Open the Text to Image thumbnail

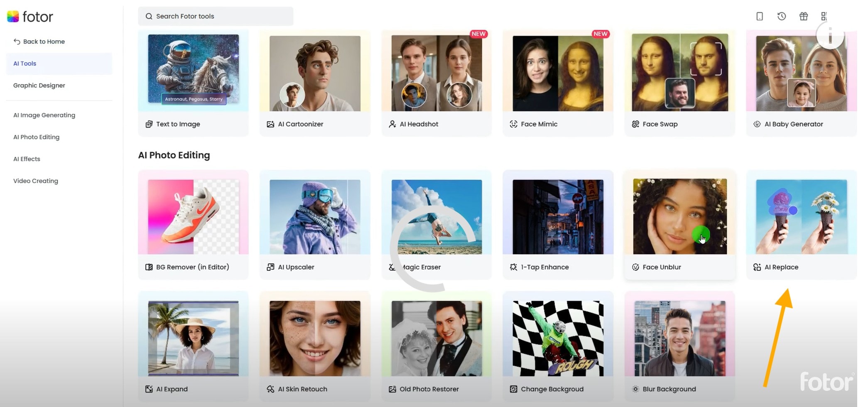tap(193, 69)
